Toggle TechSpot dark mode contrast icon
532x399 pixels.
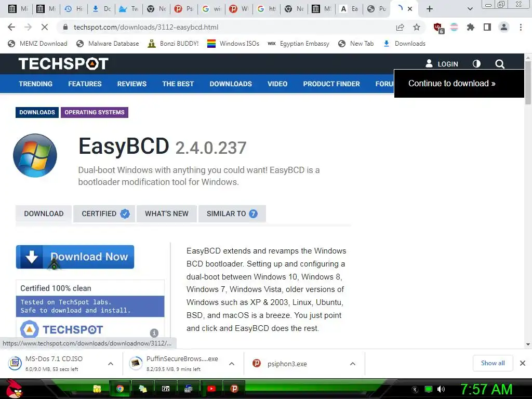(x=477, y=64)
